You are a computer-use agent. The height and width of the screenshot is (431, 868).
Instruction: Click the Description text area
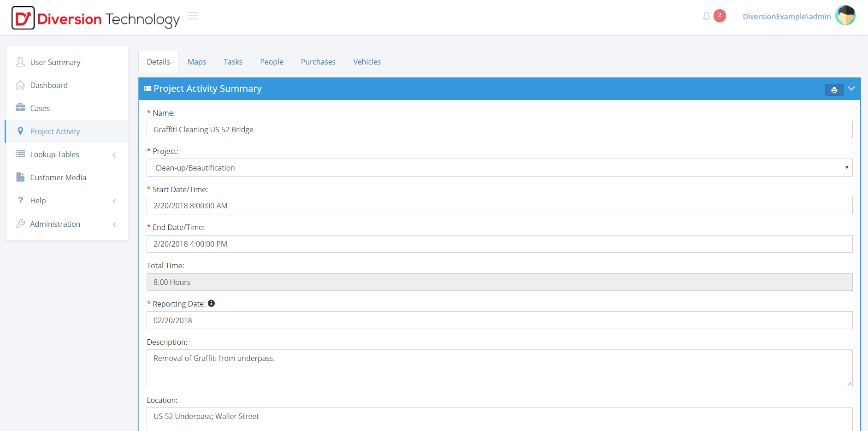(x=499, y=368)
